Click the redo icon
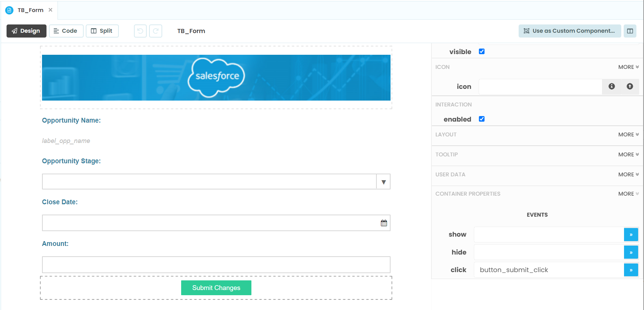The height and width of the screenshot is (310, 644). tap(156, 31)
